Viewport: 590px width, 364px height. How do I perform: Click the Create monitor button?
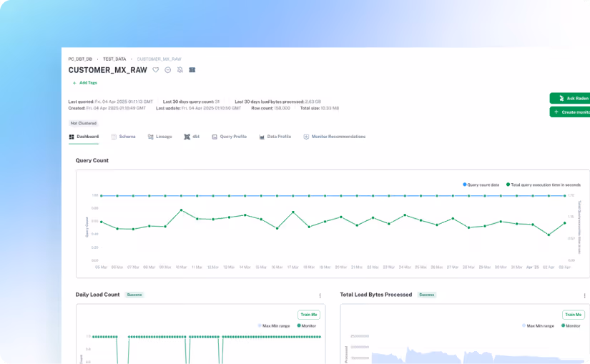(570, 112)
